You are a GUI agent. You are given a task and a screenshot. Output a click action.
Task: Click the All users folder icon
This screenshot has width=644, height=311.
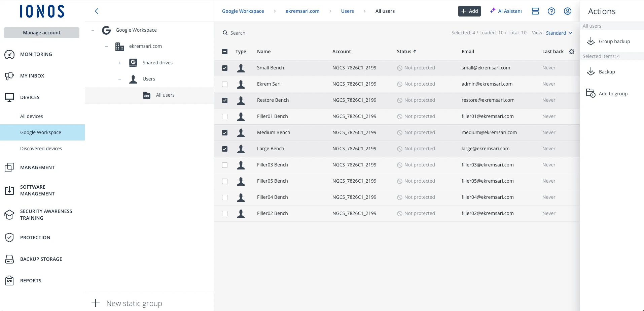coord(147,95)
